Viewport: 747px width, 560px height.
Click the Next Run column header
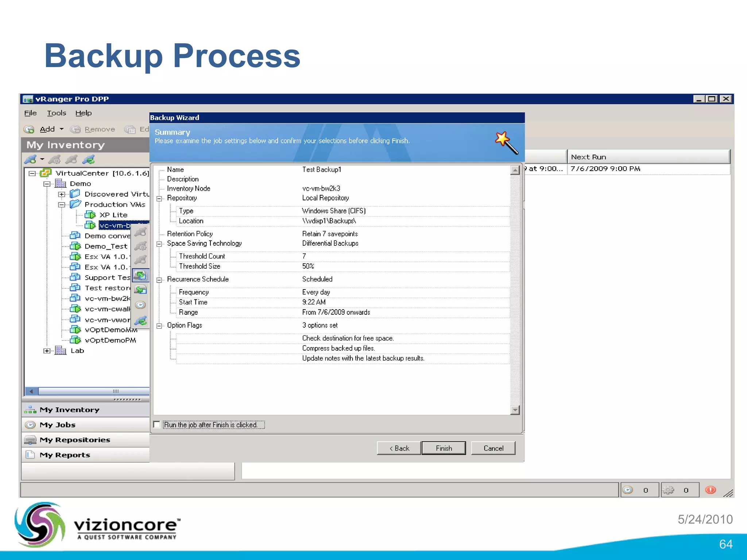(x=649, y=157)
